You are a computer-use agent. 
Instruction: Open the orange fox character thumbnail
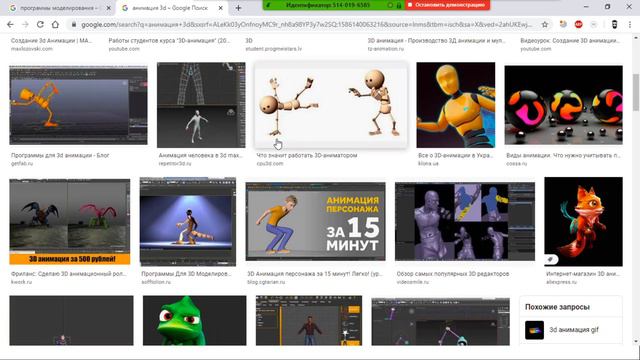coord(584,221)
